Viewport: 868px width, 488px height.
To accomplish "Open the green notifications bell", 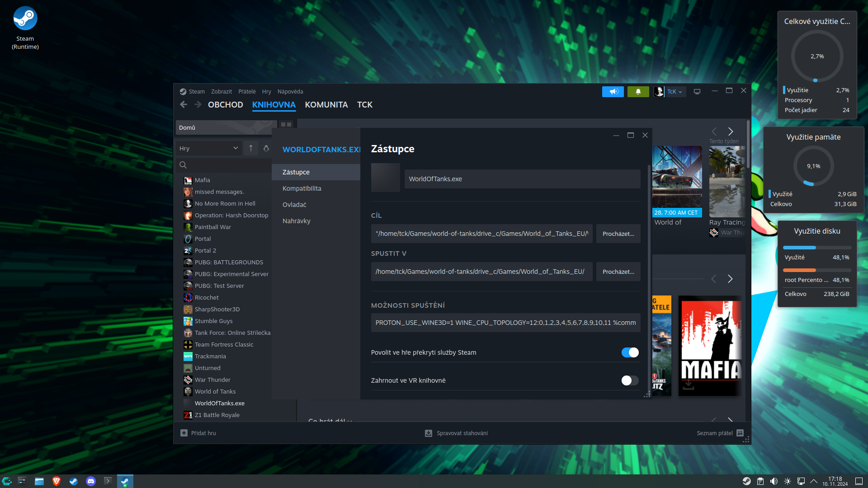I will 638,92.
